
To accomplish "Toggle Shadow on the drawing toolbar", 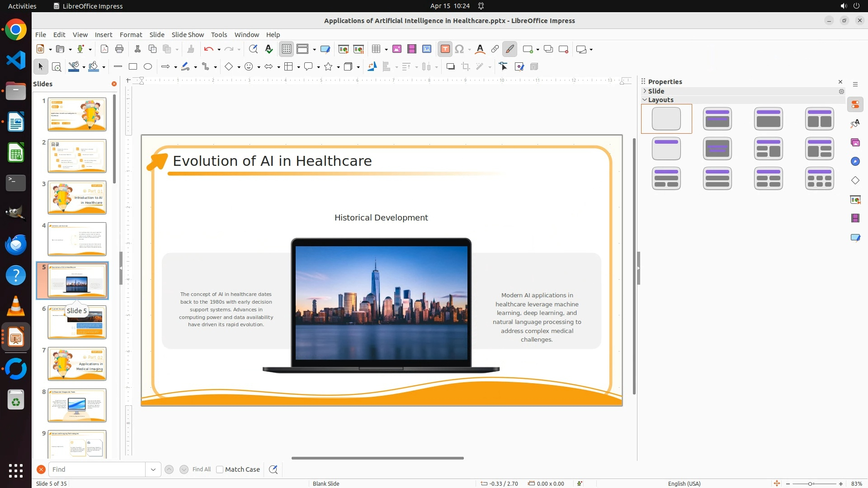I will pos(450,67).
